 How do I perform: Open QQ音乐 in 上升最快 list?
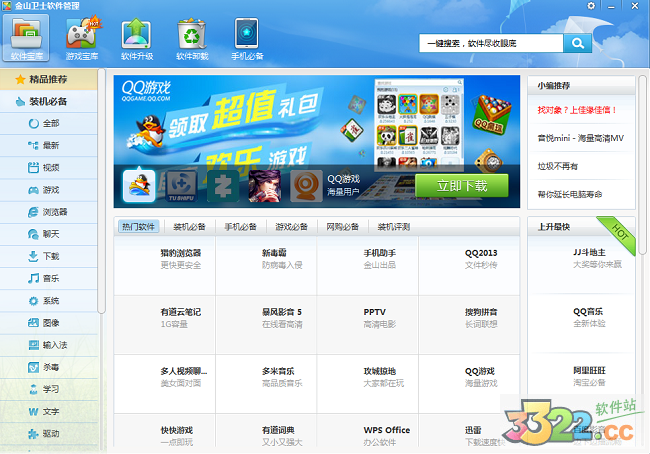[581, 324]
